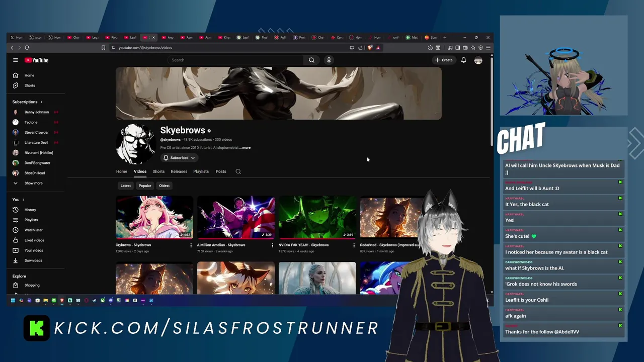Select Oldest sort chip
Screen dimensions: 644x362
pos(165,186)
